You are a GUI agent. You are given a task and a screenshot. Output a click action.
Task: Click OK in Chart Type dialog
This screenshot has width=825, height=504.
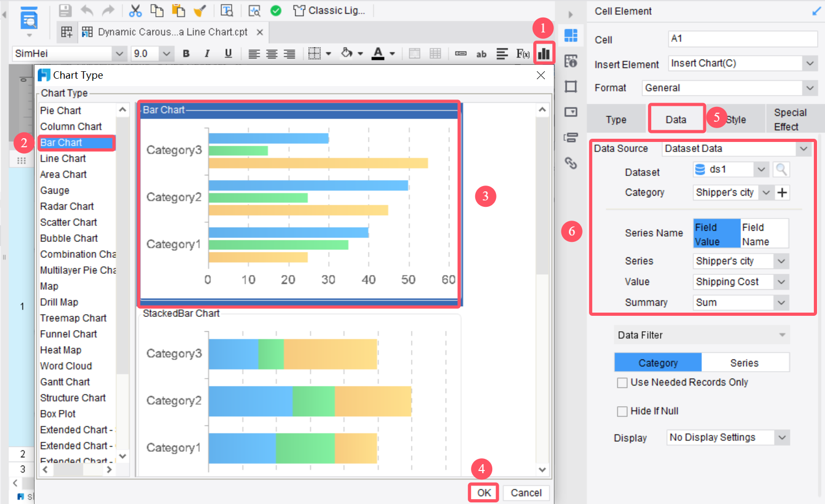pyautogui.click(x=484, y=493)
